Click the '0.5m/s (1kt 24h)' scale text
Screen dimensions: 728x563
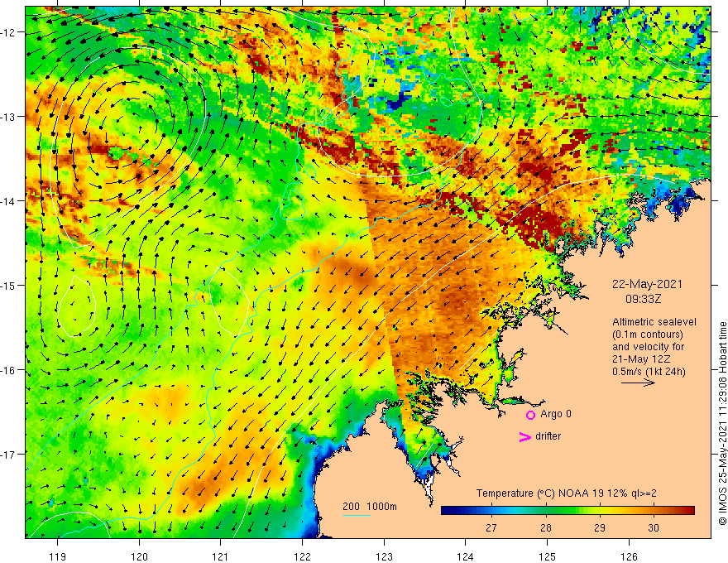tap(649, 372)
